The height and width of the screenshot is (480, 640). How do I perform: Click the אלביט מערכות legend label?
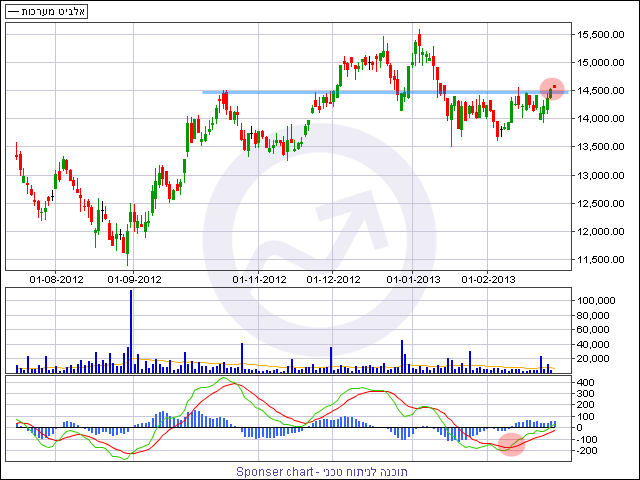coord(53,11)
